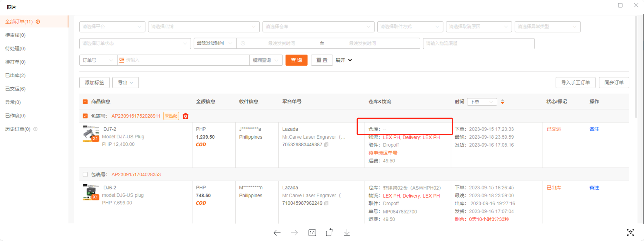Check package AP2309151704028353 checkbox
This screenshot has width=644, height=241.
[85, 174]
